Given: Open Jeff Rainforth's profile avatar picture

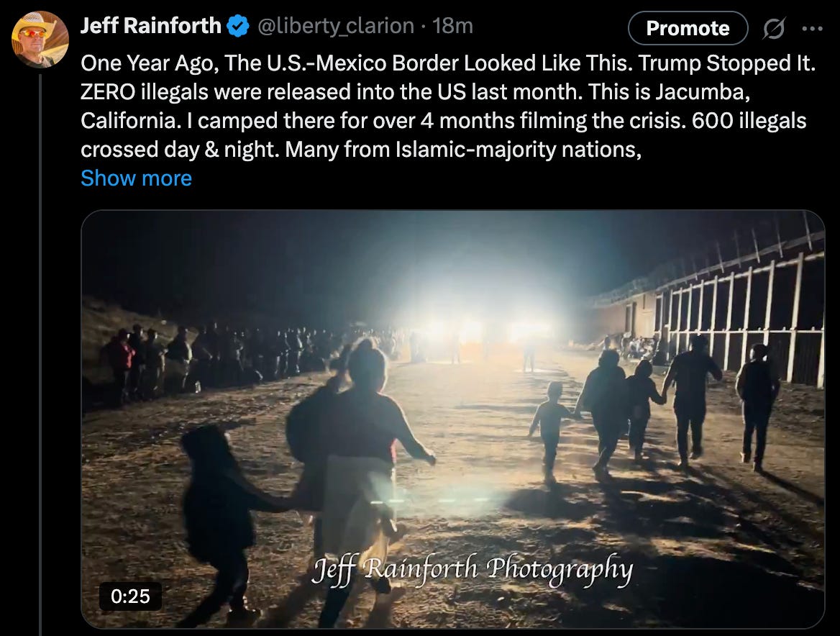Looking at the screenshot, I should tap(40, 39).
